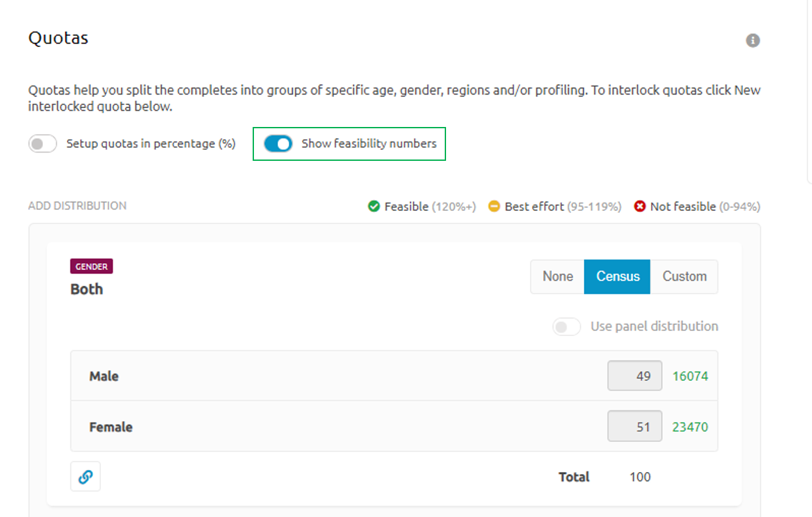Viewport: 812px width, 517px height.
Task: Click the info icon beside Quotas heading
Action: point(753,40)
